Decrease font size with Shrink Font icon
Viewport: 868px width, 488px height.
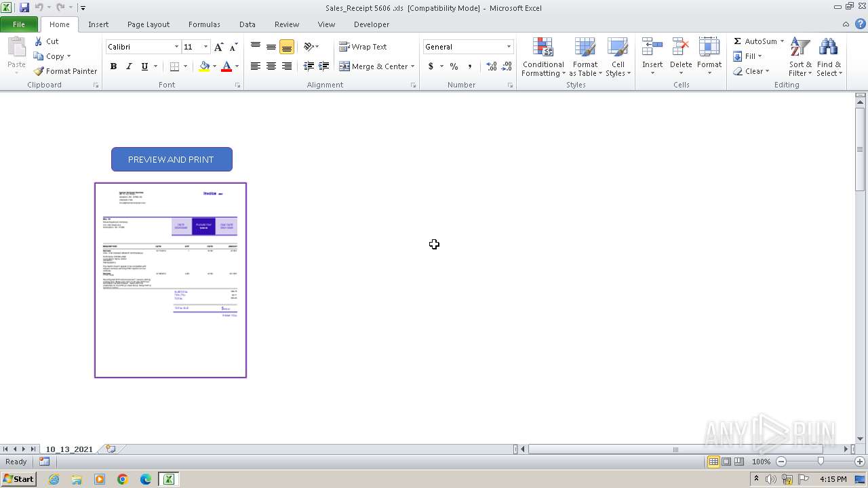point(233,47)
